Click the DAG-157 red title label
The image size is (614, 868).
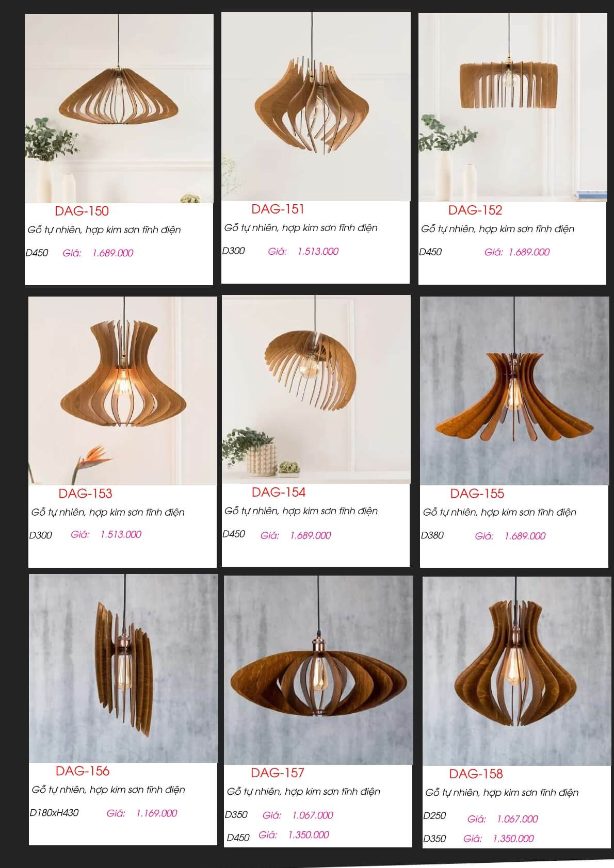pyautogui.click(x=278, y=773)
